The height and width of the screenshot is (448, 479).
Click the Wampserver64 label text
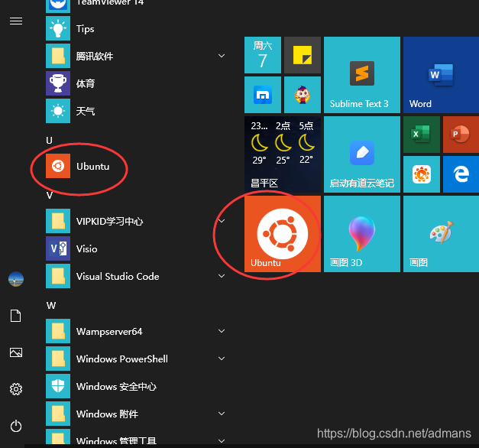point(109,332)
